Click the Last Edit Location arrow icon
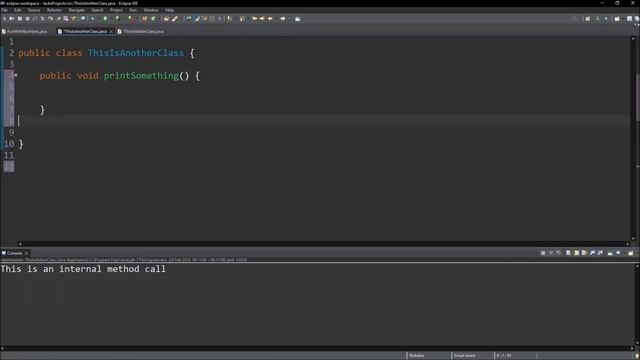The height and width of the screenshot is (360, 640). click(x=254, y=19)
